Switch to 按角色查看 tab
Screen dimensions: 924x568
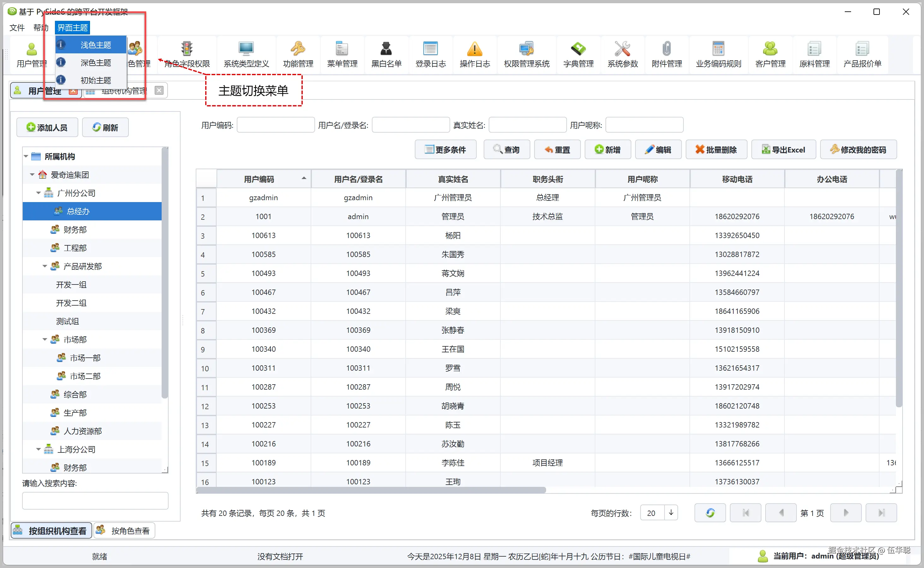coord(124,530)
